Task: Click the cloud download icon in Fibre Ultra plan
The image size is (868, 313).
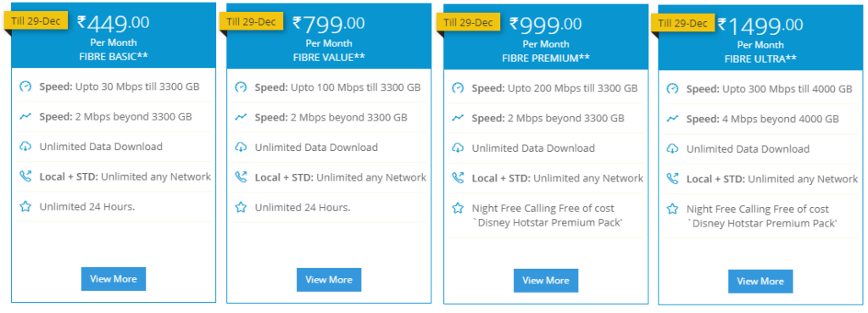Action: [x=672, y=148]
